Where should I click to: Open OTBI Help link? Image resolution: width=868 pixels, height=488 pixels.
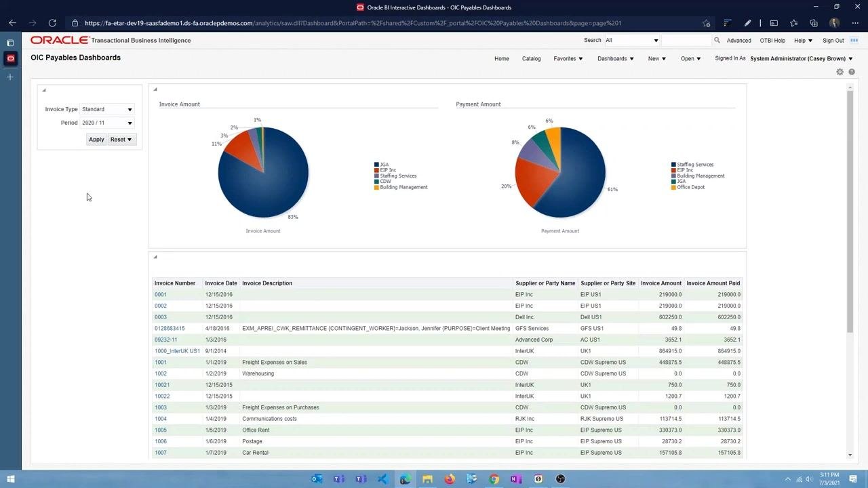tap(772, 41)
